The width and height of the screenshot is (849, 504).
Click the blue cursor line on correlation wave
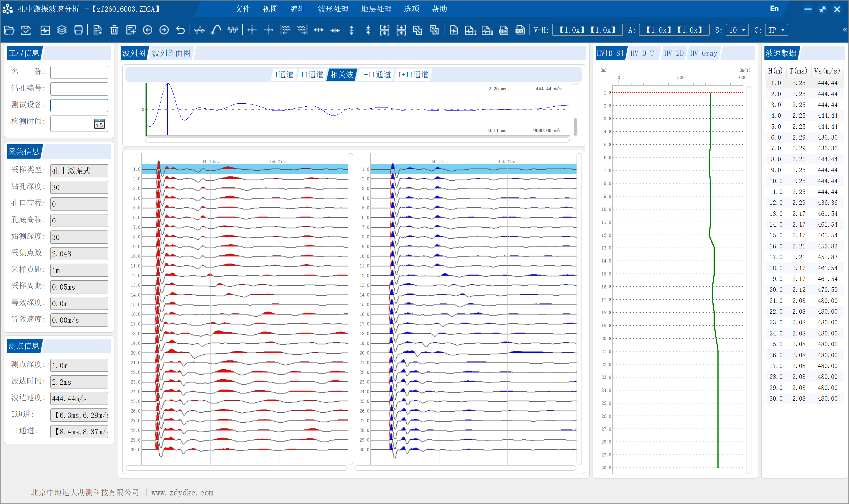point(167,109)
